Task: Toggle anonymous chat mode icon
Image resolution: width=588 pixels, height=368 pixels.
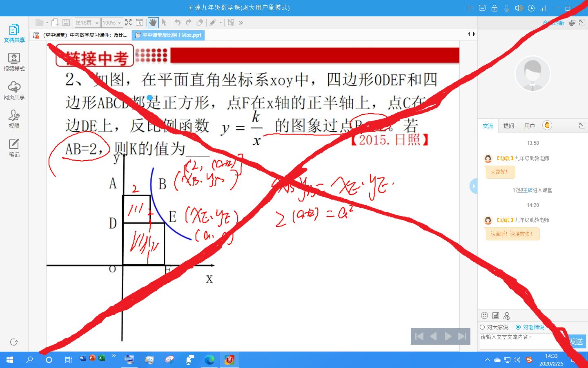Action: (x=508, y=316)
